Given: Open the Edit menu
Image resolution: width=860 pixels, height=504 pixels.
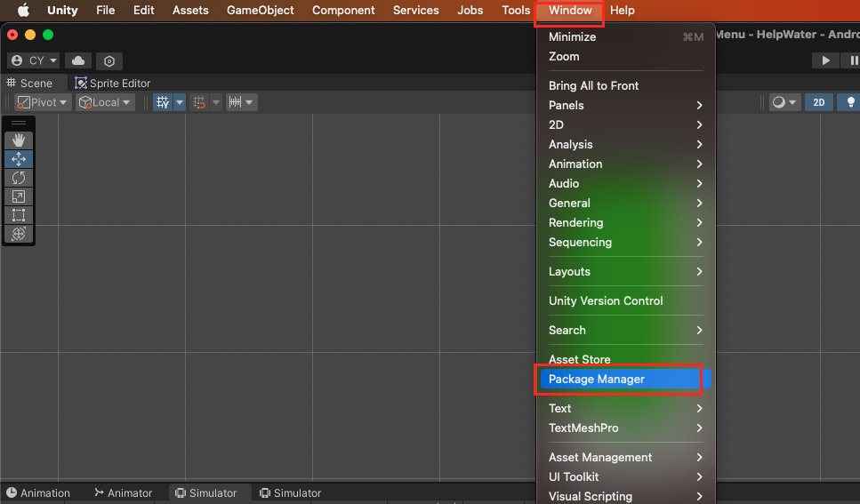Looking at the screenshot, I should (x=144, y=11).
